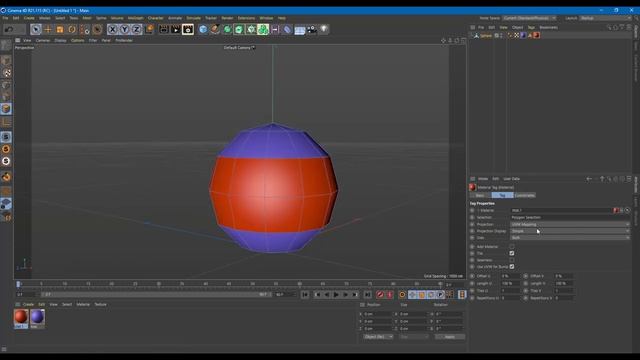Click the Material Tag icon in Attributes
The image size is (640, 360).
pyautogui.click(x=473, y=187)
